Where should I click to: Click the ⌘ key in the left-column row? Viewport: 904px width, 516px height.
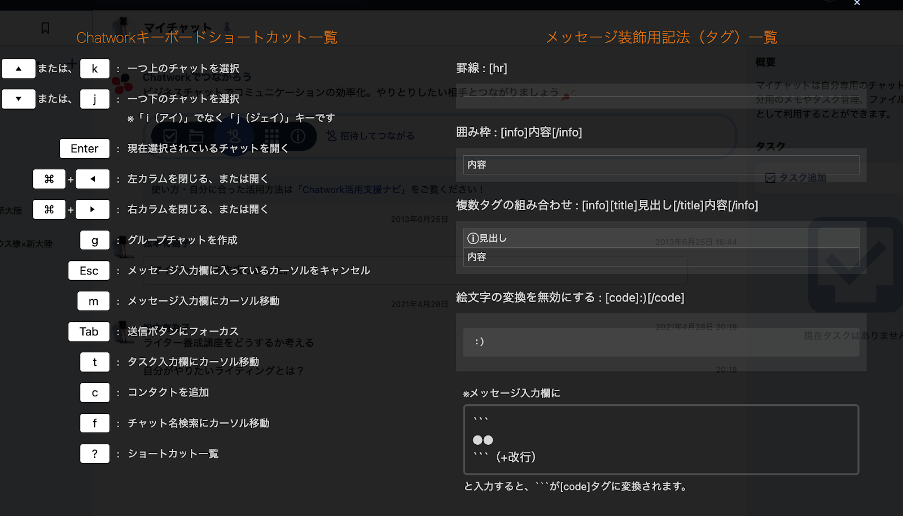(49, 179)
